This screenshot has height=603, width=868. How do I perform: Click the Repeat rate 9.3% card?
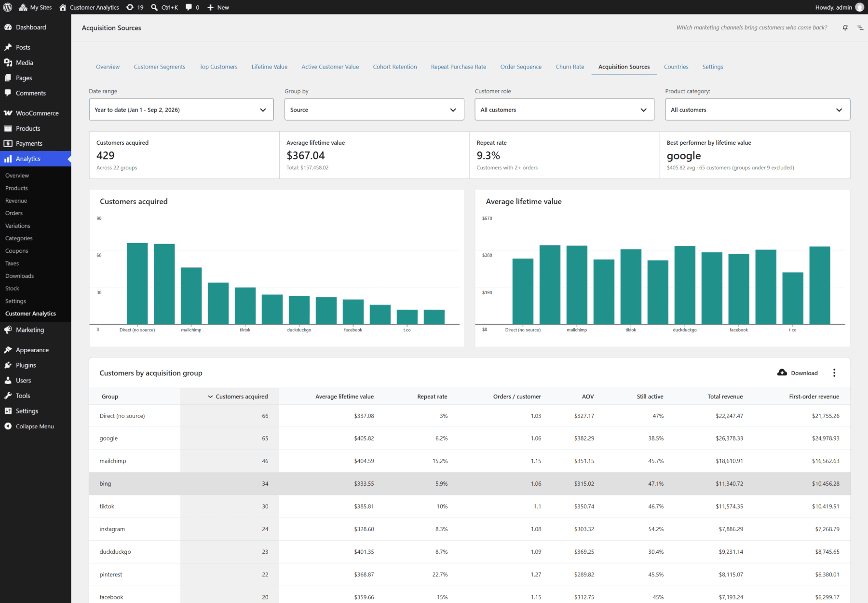564,155
